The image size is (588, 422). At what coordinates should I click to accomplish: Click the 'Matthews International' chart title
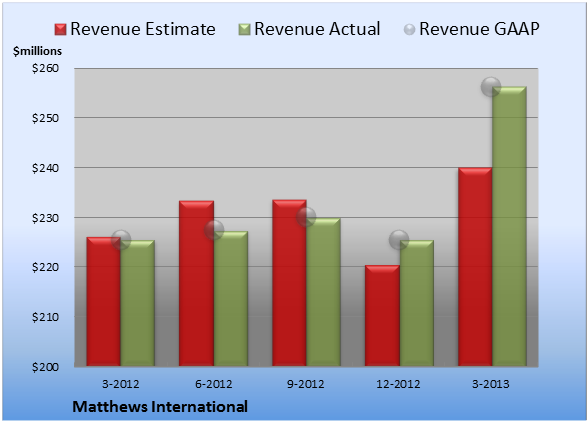click(x=160, y=407)
